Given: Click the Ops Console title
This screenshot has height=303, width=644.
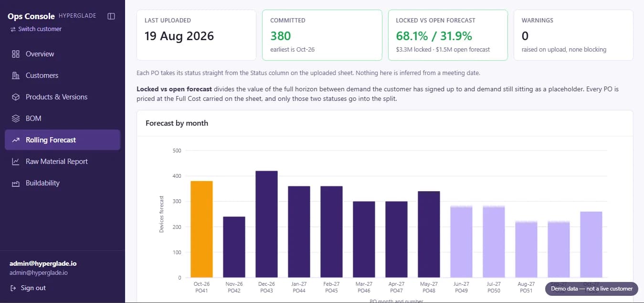Looking at the screenshot, I should pos(31,16).
